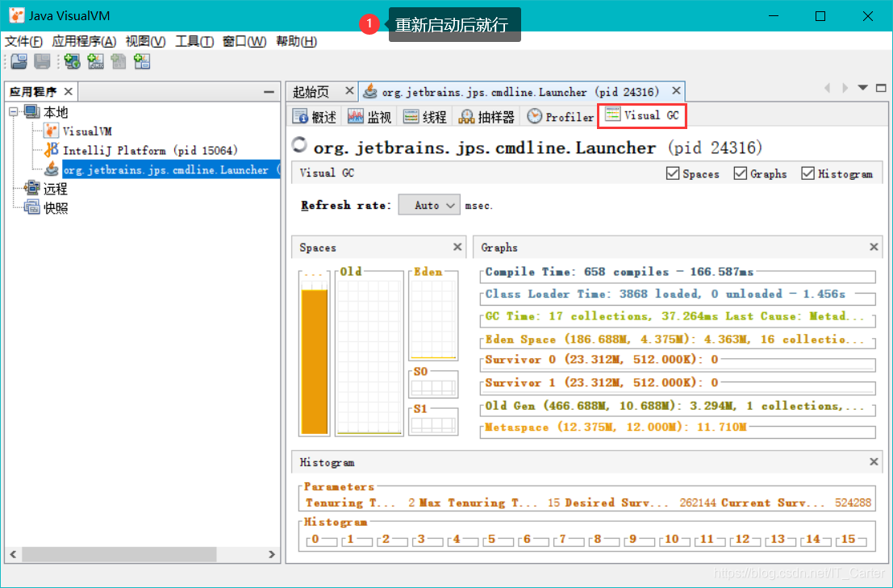Close the start page (起始页) tab

click(x=349, y=90)
